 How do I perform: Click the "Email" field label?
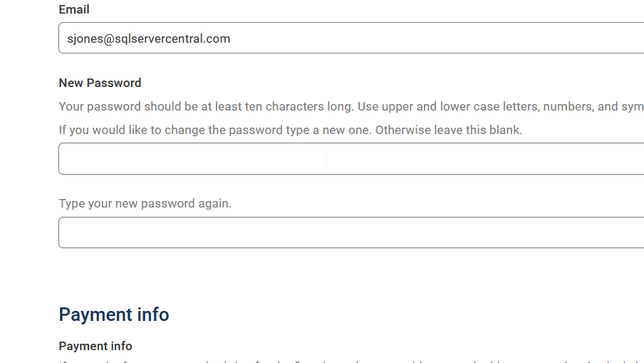[x=74, y=10]
